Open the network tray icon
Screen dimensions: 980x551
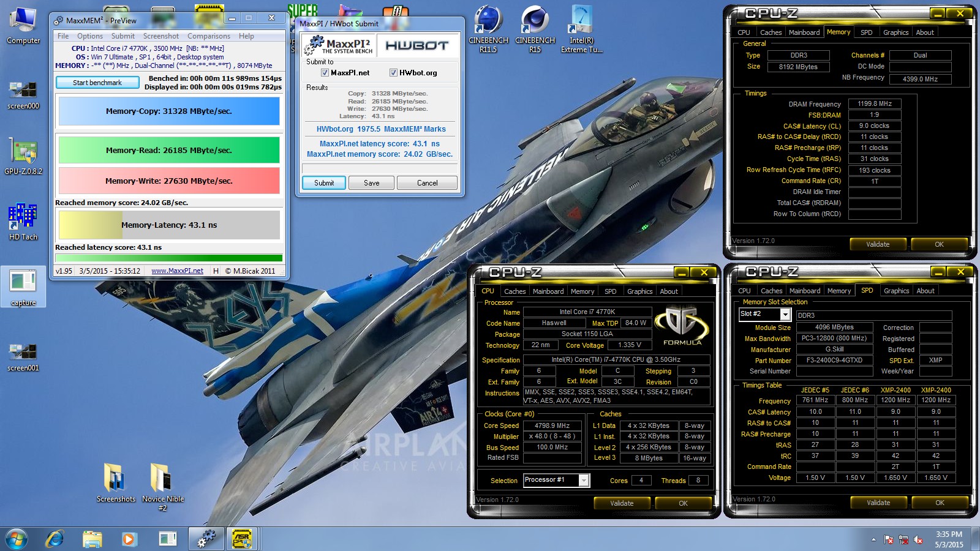coord(903,539)
